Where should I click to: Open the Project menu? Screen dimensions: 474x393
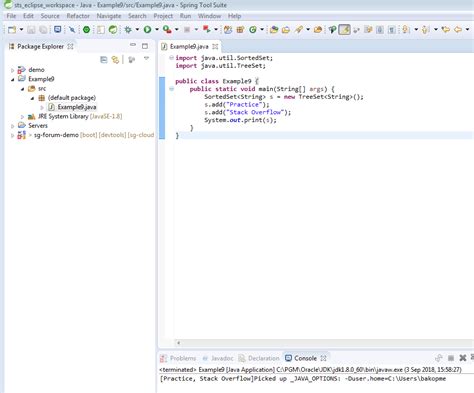163,16
